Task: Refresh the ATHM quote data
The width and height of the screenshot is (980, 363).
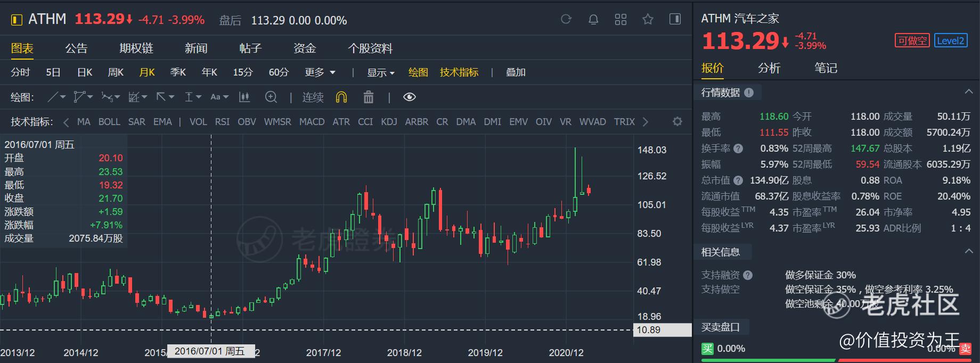Action: [x=566, y=20]
